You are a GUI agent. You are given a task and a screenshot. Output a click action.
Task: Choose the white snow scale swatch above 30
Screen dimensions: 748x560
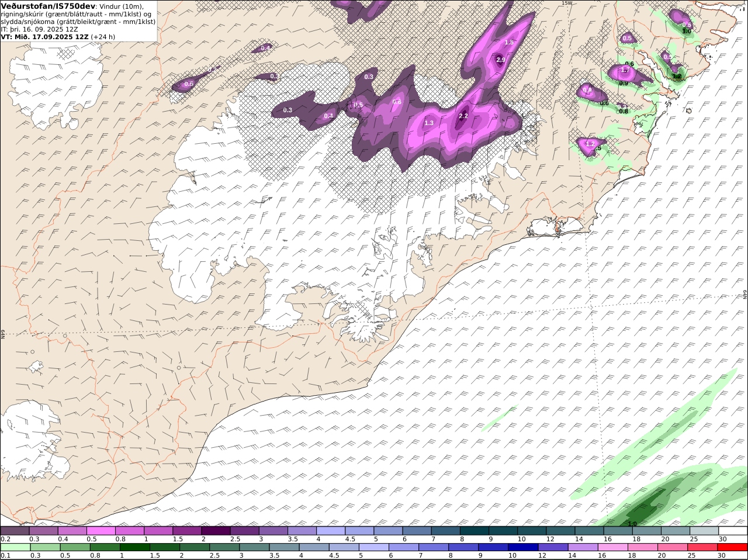pyautogui.click(x=733, y=531)
